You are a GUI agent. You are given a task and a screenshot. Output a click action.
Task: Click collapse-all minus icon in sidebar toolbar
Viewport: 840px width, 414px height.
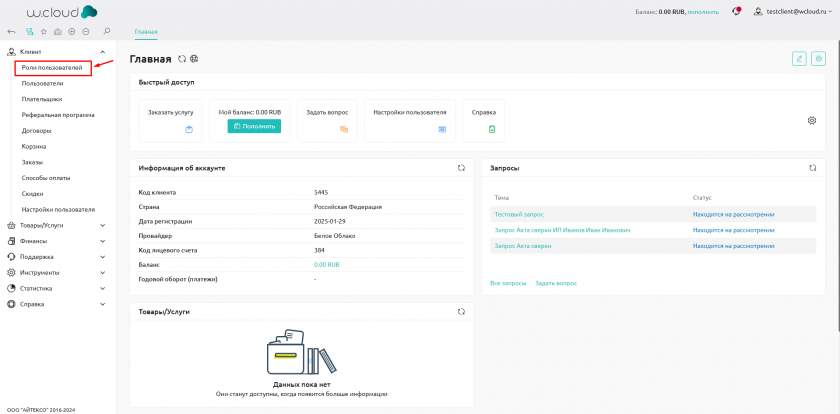click(x=85, y=32)
